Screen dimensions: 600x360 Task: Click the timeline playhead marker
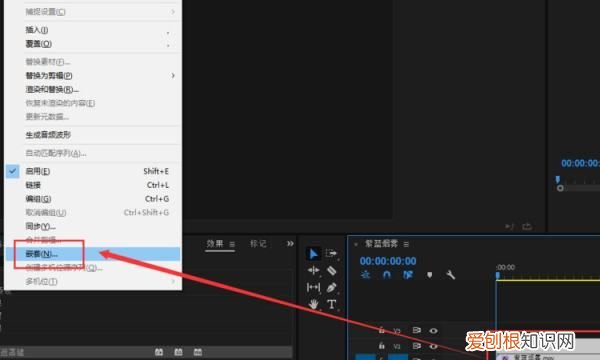click(498, 275)
